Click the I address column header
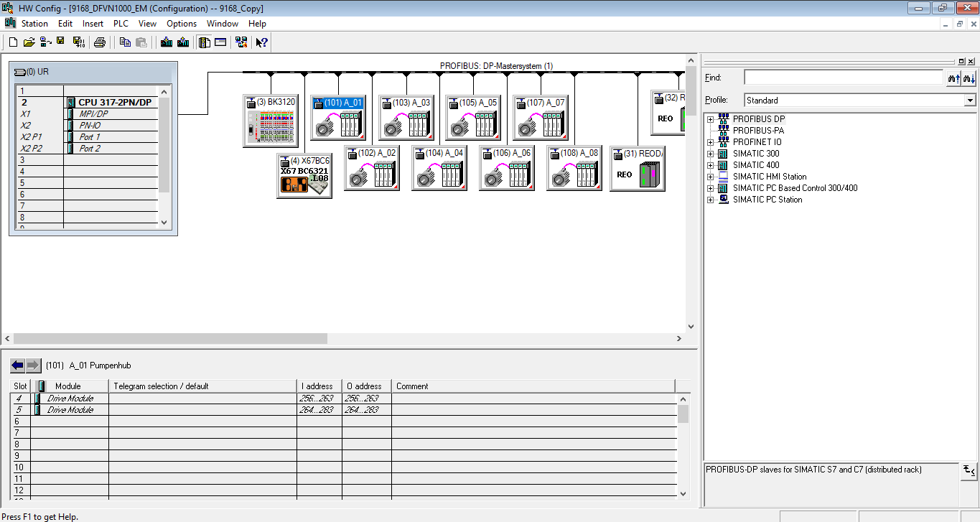This screenshot has height=522, width=980. (x=319, y=386)
